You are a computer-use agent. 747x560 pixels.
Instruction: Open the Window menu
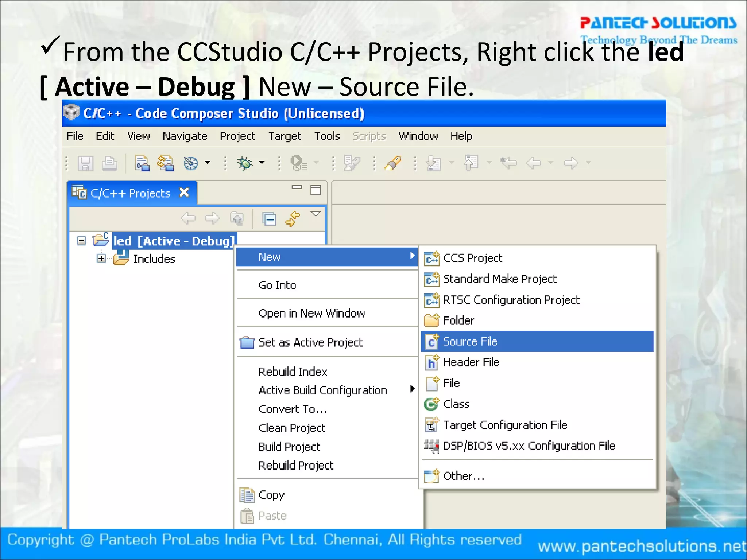tap(418, 136)
